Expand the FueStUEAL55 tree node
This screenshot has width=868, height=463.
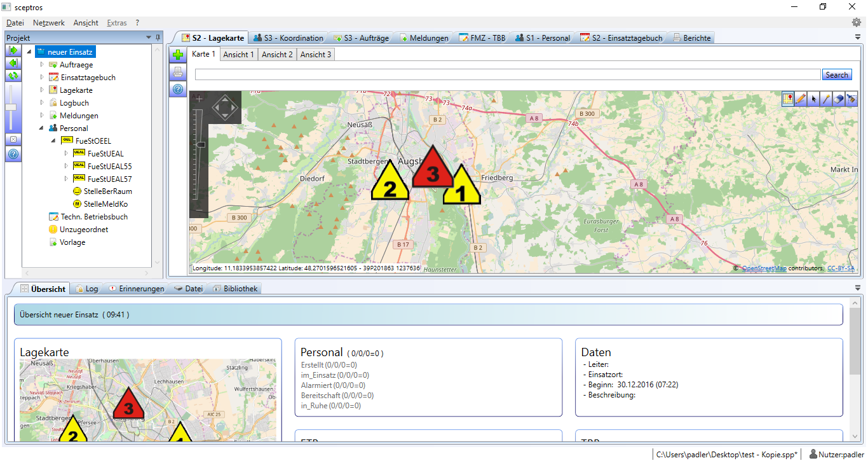pyautogui.click(x=67, y=166)
